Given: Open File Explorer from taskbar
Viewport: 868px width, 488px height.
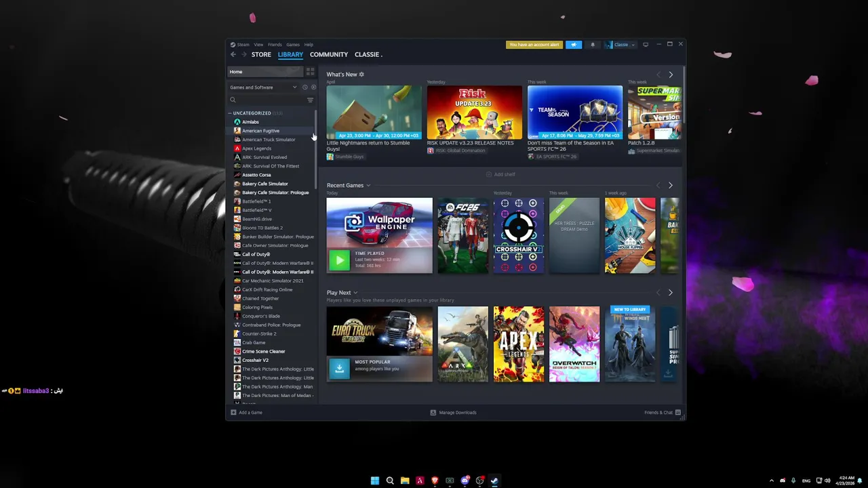Looking at the screenshot, I should tap(405, 481).
